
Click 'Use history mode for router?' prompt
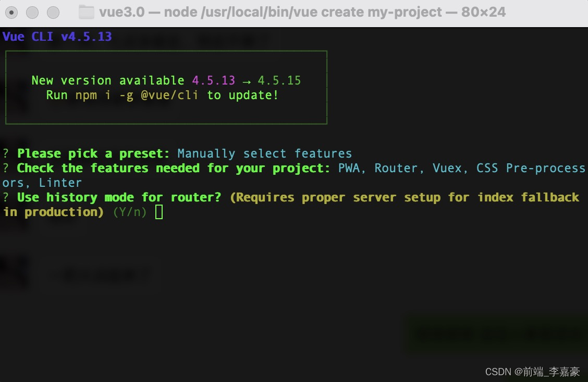[119, 197]
